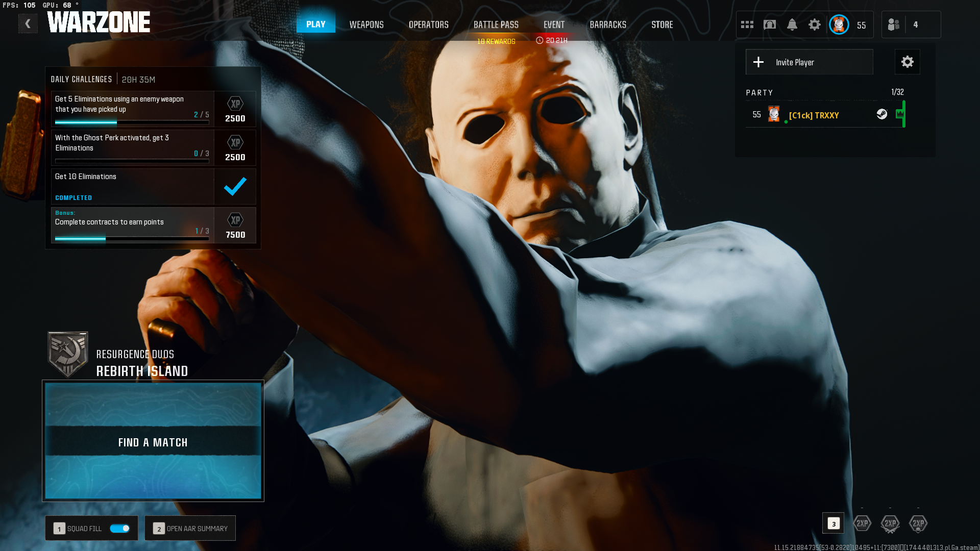The image size is (980, 551).
Task: Select TRXXY's skull avatar in party list
Action: [x=774, y=114]
